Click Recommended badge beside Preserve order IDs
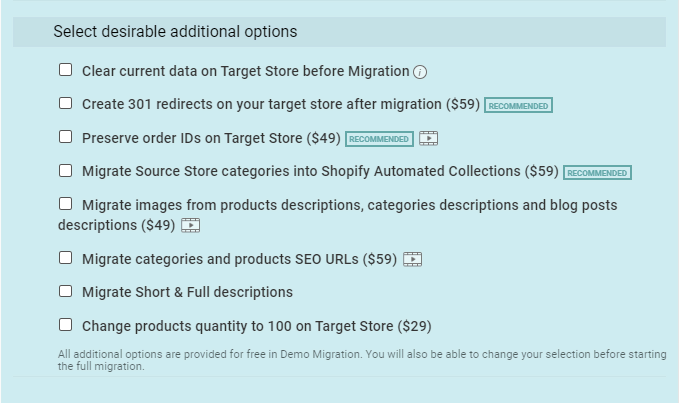The height and width of the screenshot is (403, 679). [x=379, y=139]
